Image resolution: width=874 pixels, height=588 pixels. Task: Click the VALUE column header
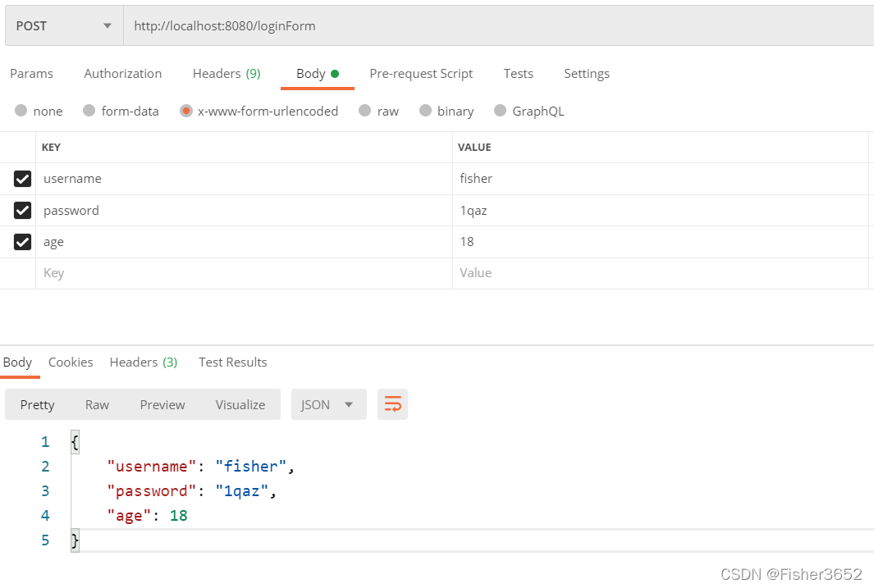(x=474, y=147)
